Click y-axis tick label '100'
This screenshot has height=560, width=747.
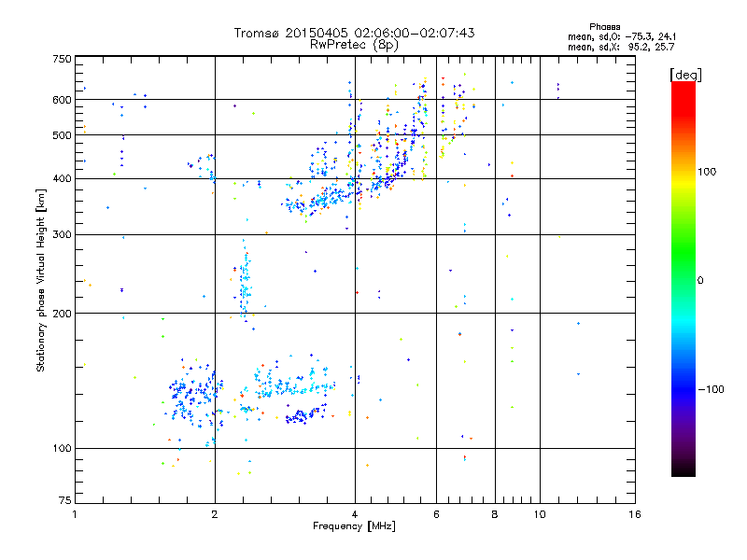coord(62,449)
